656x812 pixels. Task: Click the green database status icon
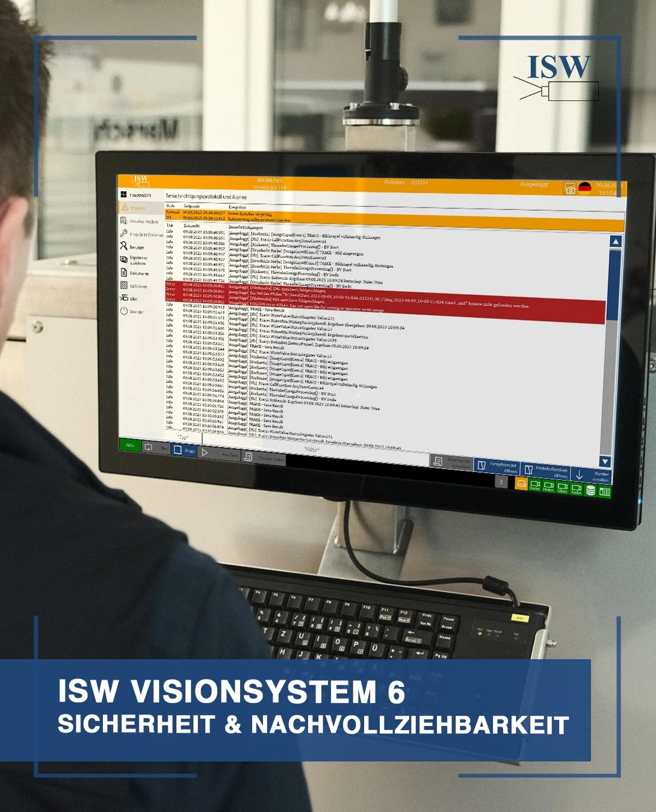click(x=591, y=491)
